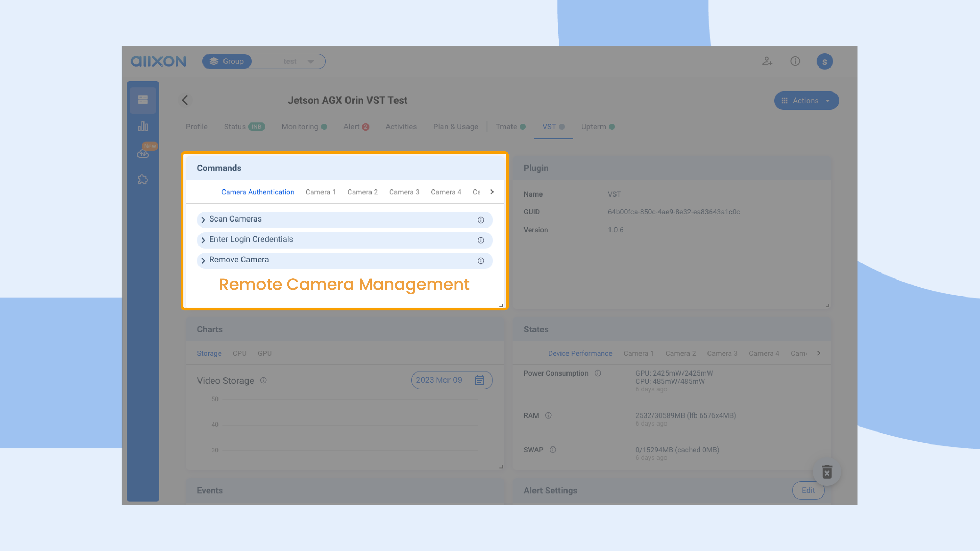
Task: Click the add user icon in header
Action: (767, 61)
